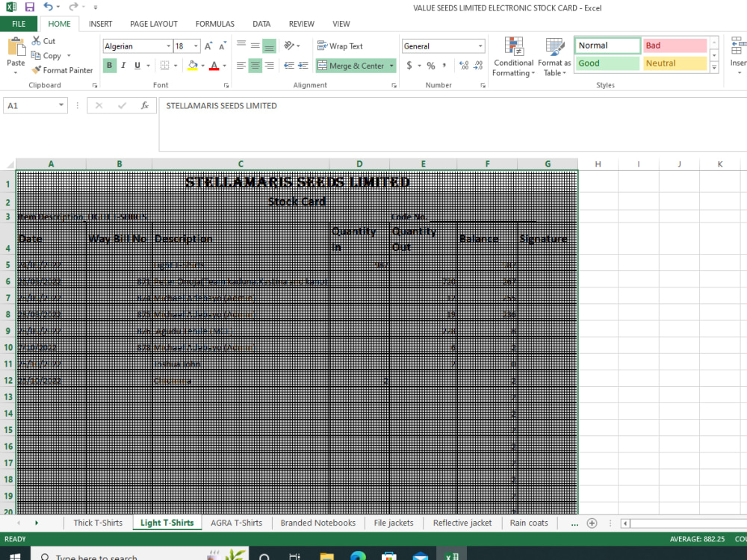Open the FILE tab
This screenshot has height=560, width=747.
pyautogui.click(x=19, y=24)
